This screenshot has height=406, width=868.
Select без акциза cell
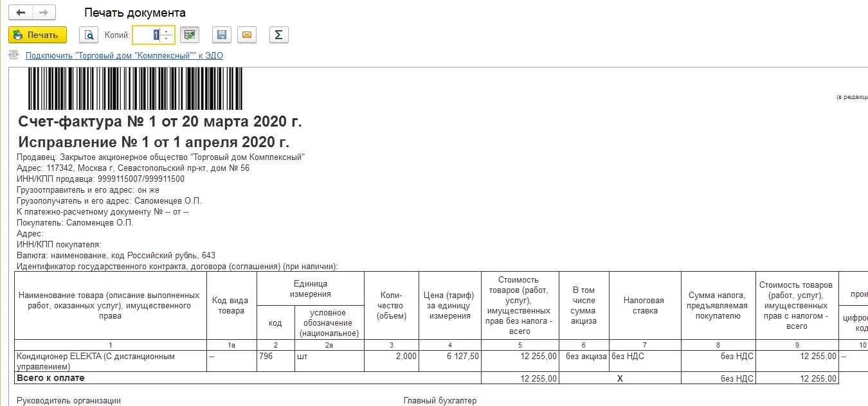584,360
